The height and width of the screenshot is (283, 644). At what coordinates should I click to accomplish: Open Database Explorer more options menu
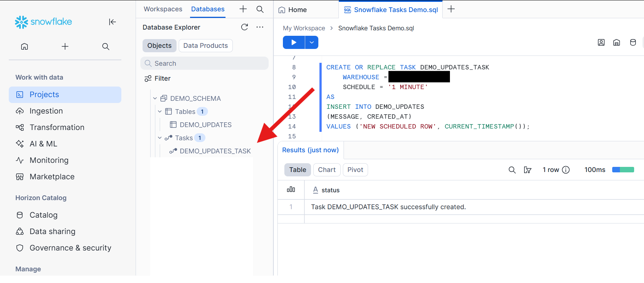click(260, 27)
